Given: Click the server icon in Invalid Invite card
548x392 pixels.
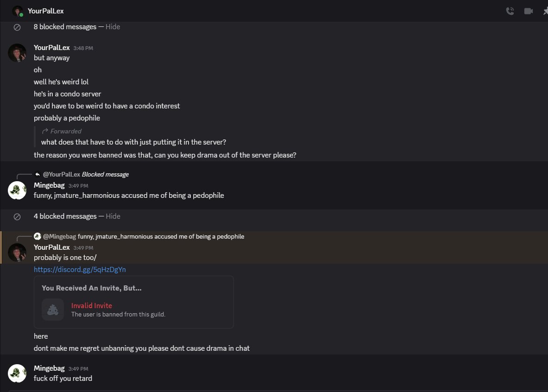Looking at the screenshot, I should (x=53, y=310).
